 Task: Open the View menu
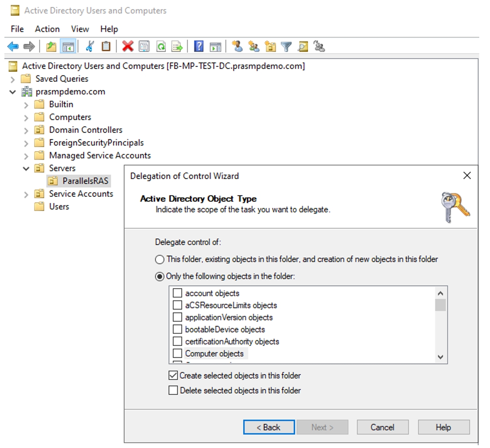80,29
